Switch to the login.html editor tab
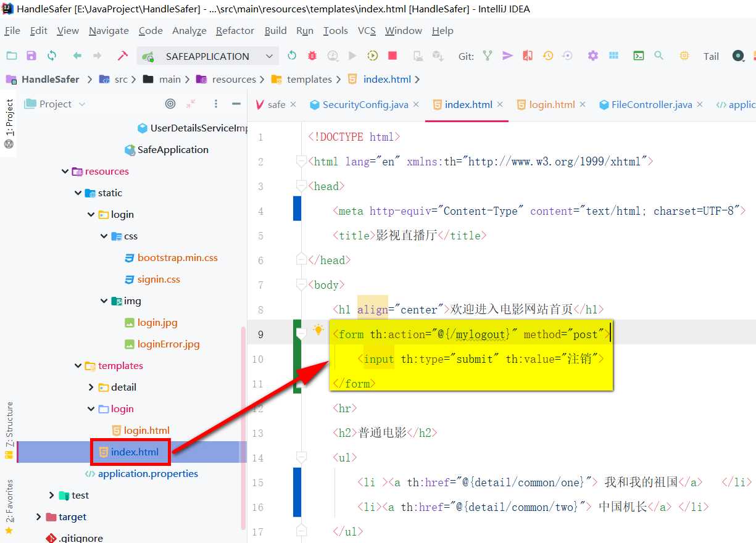The width and height of the screenshot is (756, 543). pyautogui.click(x=552, y=104)
